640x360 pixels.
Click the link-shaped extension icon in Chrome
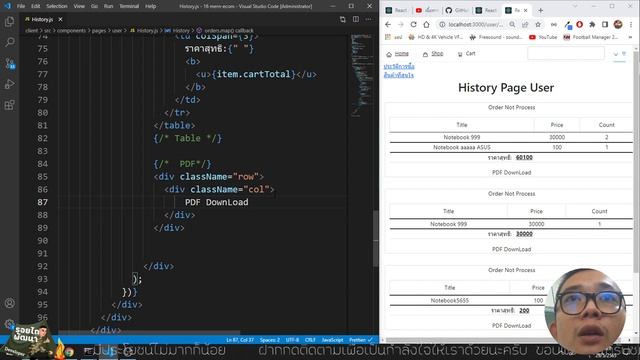tap(553, 24)
